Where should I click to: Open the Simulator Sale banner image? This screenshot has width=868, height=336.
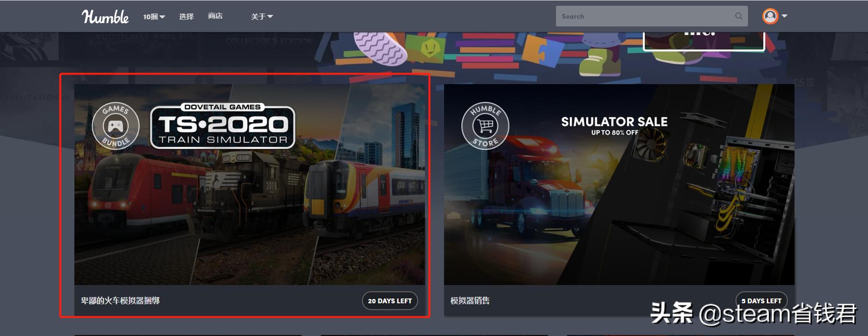click(619, 185)
